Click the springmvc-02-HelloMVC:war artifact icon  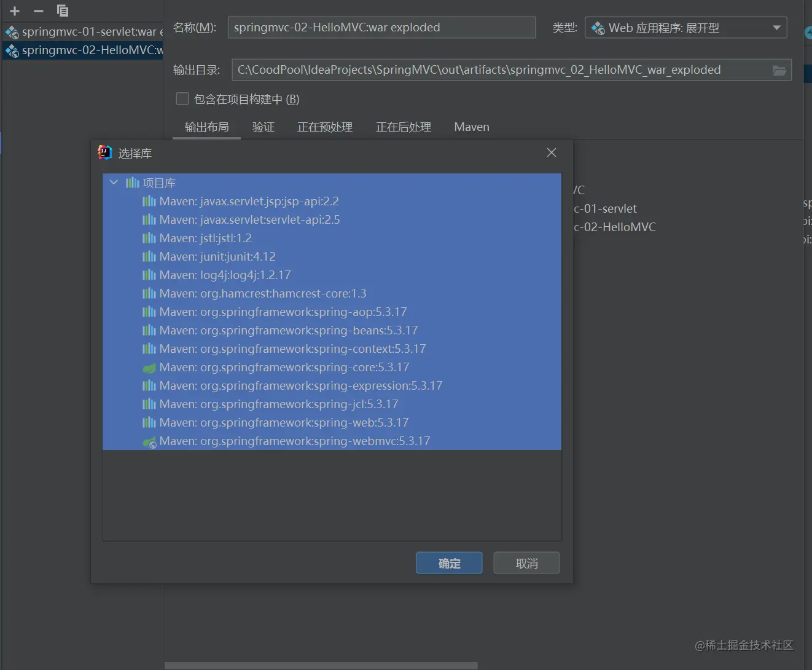click(12, 50)
